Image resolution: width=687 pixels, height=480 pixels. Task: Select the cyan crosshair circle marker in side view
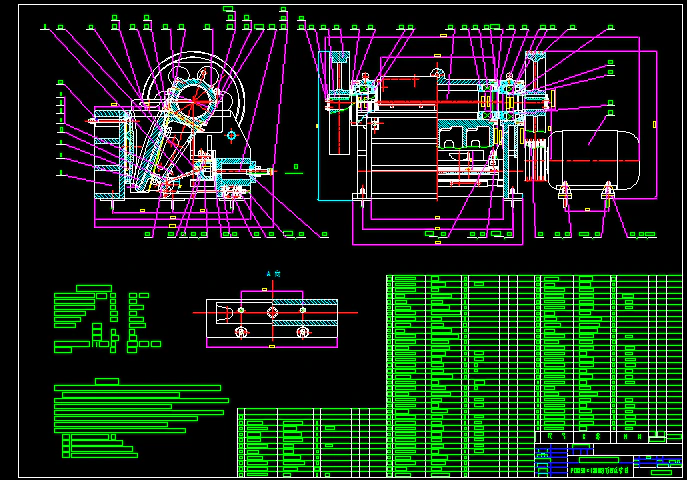click(232, 136)
